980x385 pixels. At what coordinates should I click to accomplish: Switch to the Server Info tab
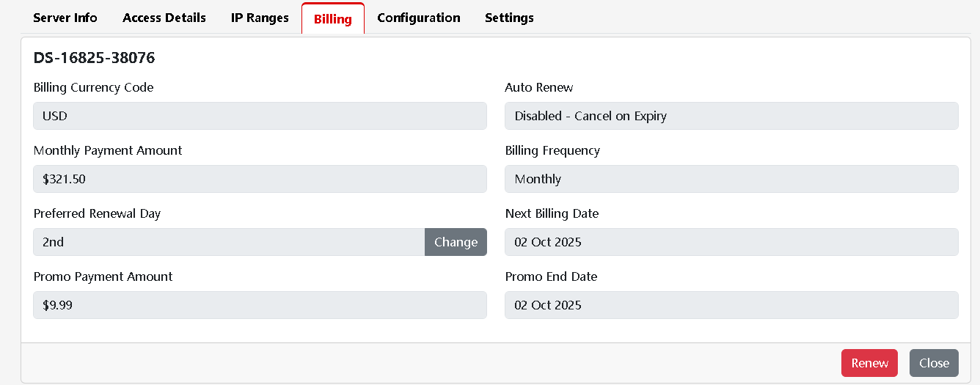pos(65,18)
